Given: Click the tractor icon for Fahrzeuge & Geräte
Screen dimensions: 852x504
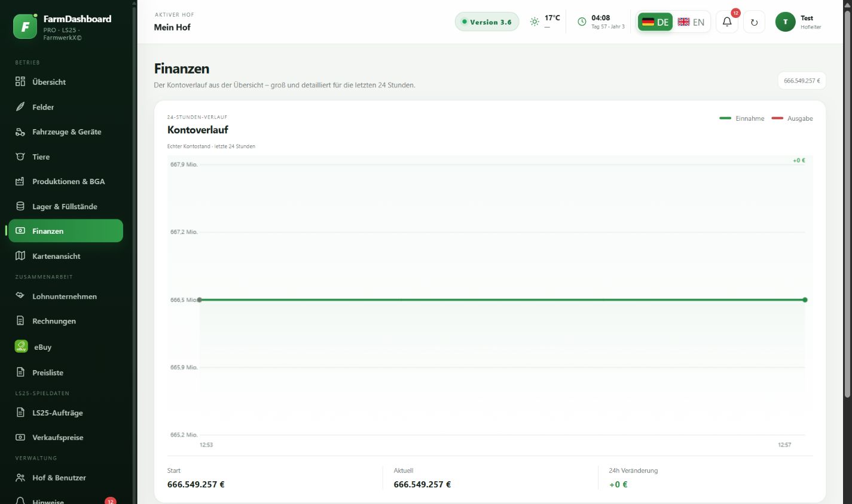Looking at the screenshot, I should point(20,132).
